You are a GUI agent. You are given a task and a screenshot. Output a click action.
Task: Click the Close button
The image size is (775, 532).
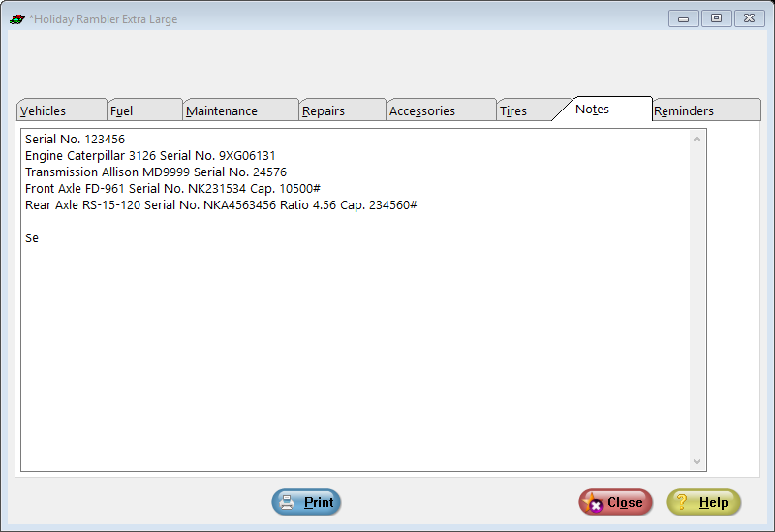coord(616,502)
